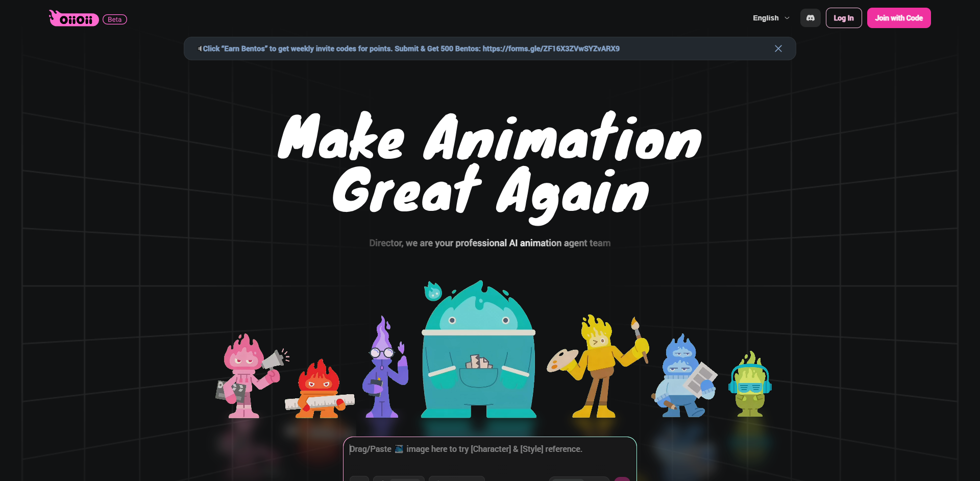Open the Discord community icon
The height and width of the screenshot is (481, 980).
click(x=810, y=17)
